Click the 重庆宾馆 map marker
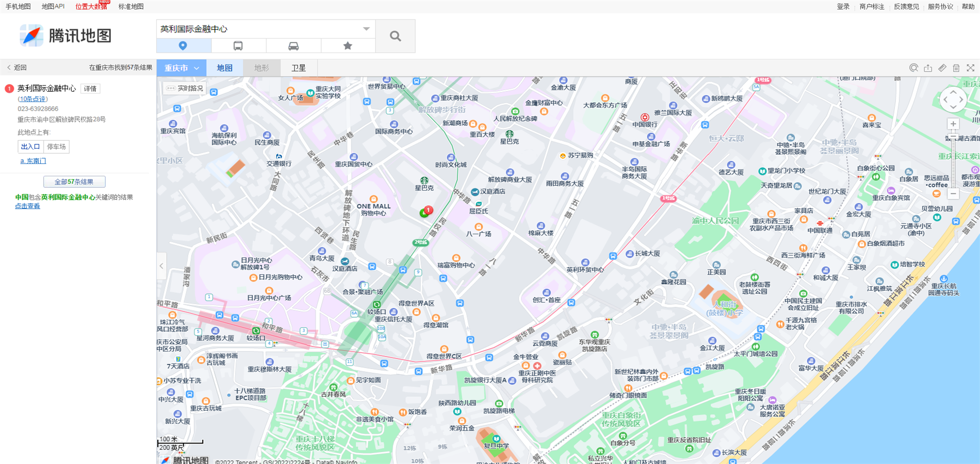980x464 pixels. click(x=173, y=124)
